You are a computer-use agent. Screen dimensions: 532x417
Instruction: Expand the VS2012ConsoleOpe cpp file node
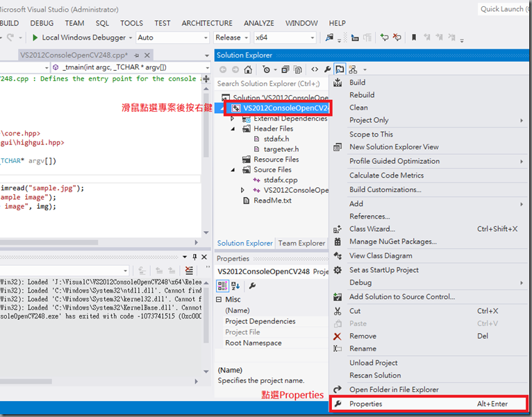(x=242, y=190)
